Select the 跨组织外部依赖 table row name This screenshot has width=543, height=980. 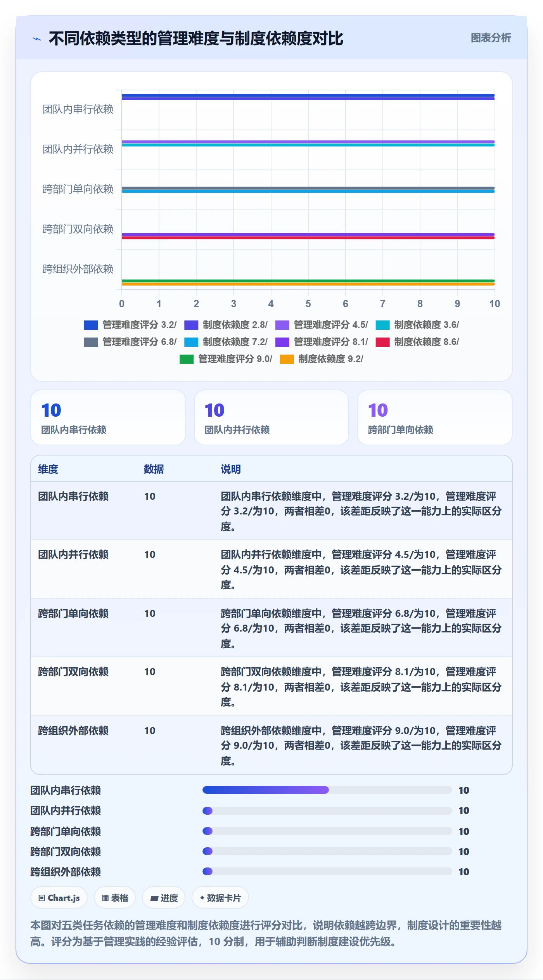coord(73,731)
